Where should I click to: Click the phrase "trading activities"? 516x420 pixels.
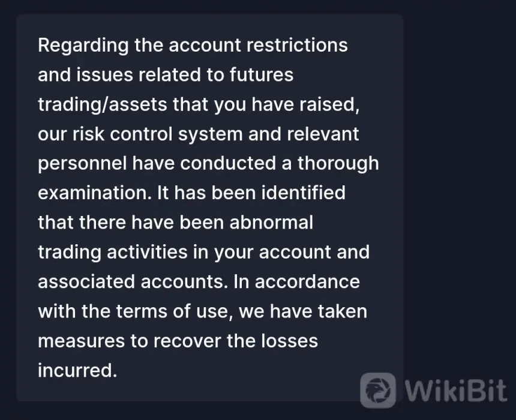tap(113, 253)
